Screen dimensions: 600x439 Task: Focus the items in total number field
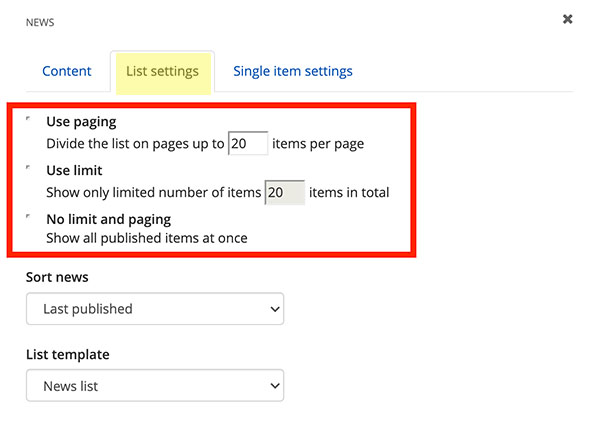tap(283, 192)
